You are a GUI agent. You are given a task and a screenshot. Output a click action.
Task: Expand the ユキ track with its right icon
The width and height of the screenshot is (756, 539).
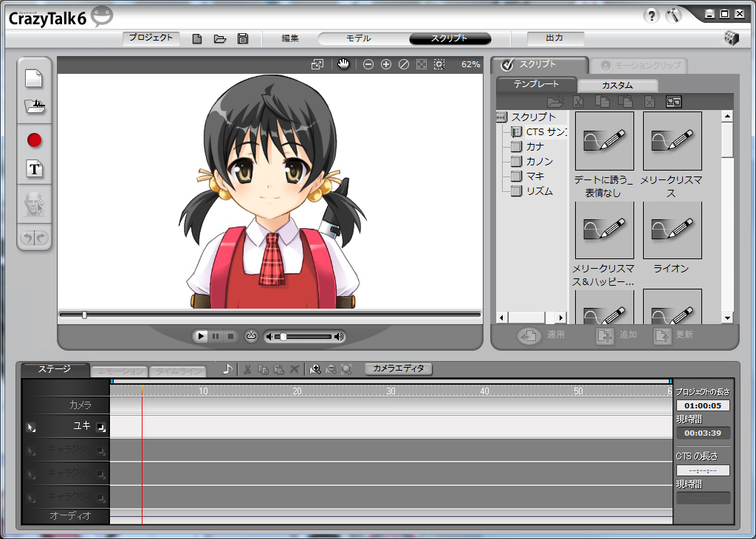pyautogui.click(x=100, y=428)
